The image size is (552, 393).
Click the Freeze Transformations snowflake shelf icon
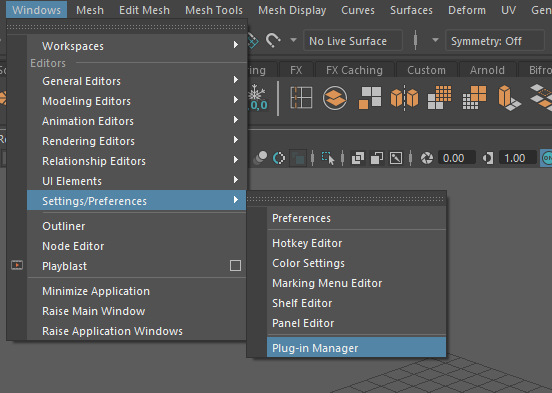click(258, 98)
